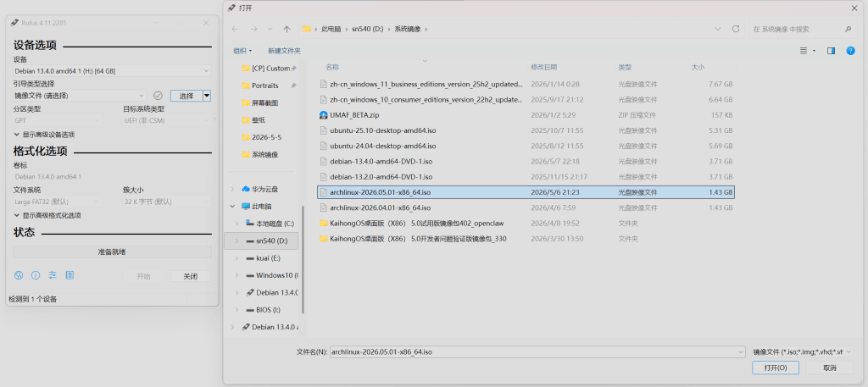868x387 pixels.
Task: Open the 屏幕截图 folder in sidebar
Action: 260,102
